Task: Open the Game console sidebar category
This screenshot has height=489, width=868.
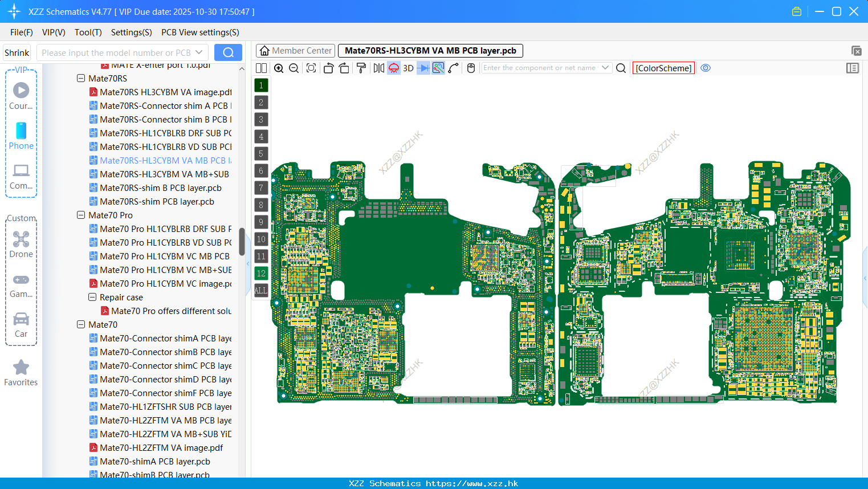Action: pos(21,286)
